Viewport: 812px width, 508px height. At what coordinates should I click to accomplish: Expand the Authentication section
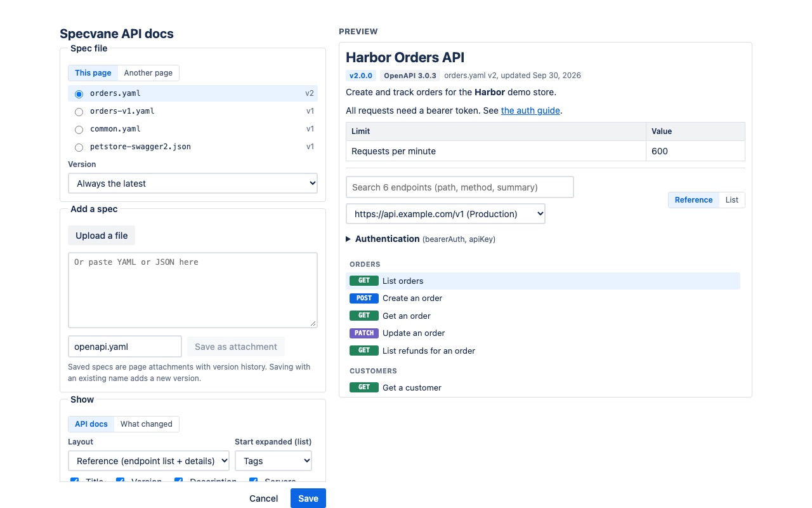[421, 239]
